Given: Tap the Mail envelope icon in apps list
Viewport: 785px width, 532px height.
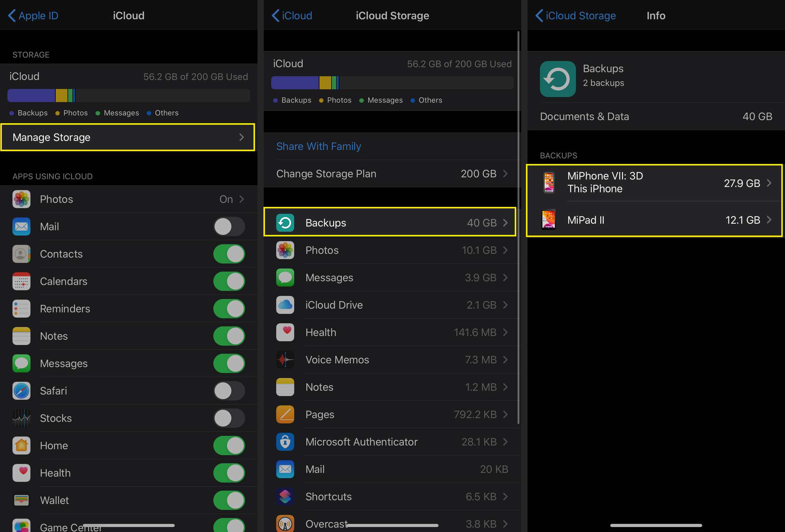Looking at the screenshot, I should [21, 227].
